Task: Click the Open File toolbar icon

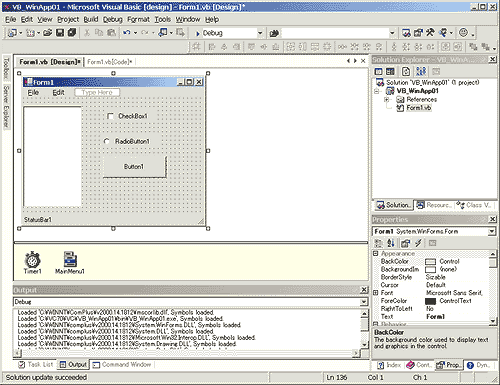Action: [x=48, y=33]
